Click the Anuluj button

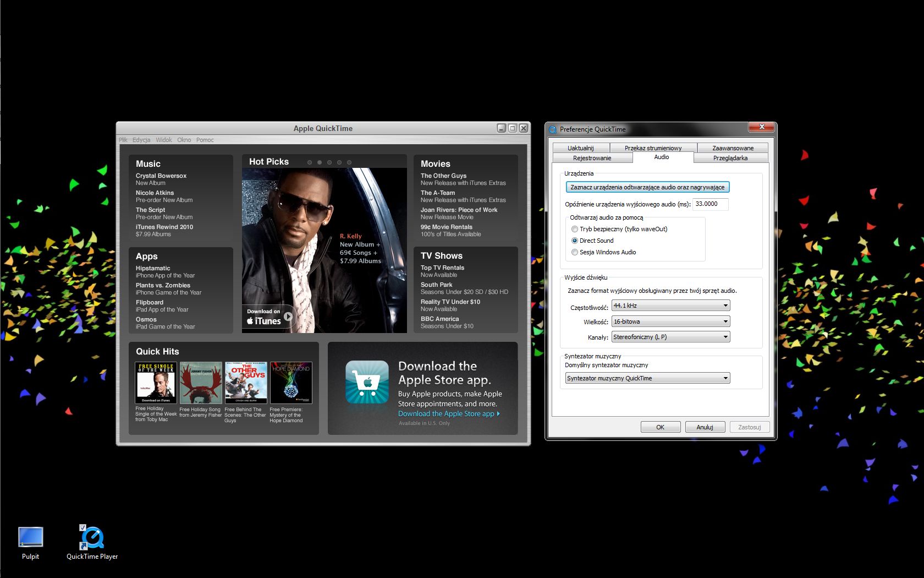705,427
